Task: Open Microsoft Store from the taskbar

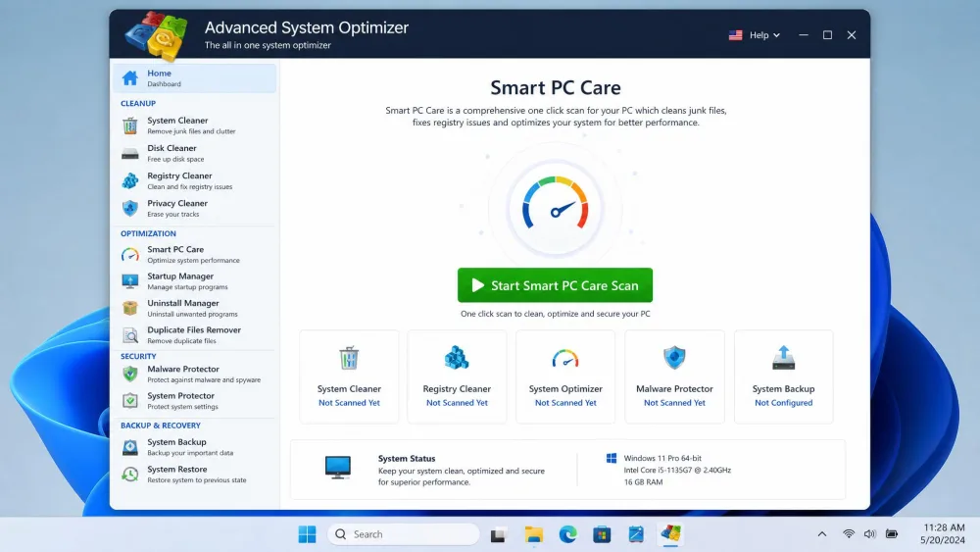Action: coord(602,534)
